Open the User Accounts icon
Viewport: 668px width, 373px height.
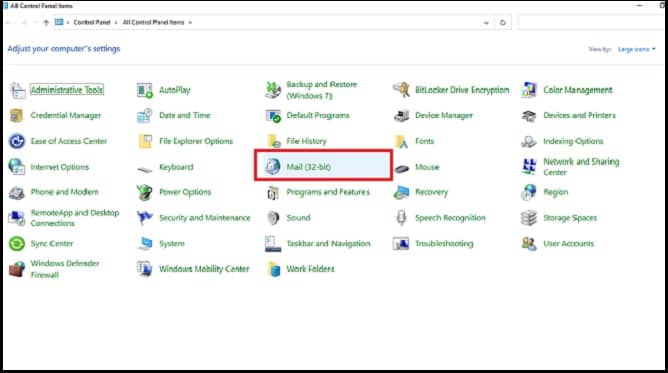click(x=529, y=244)
